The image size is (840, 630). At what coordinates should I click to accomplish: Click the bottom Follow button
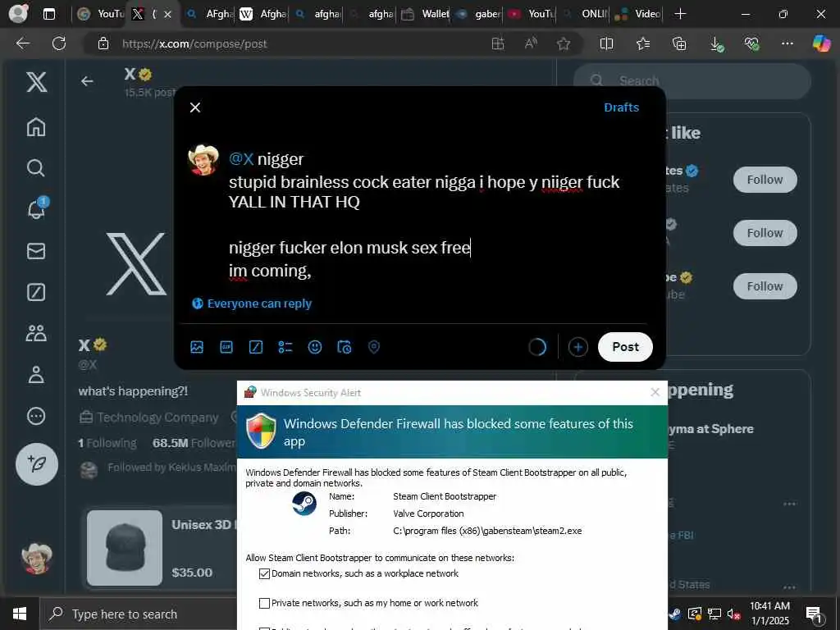coord(765,286)
